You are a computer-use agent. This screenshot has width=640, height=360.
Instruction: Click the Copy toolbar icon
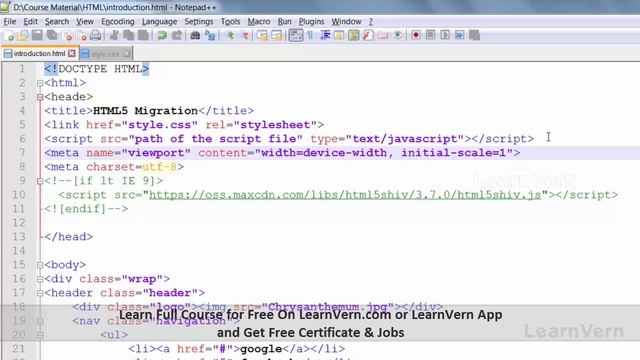point(129,36)
